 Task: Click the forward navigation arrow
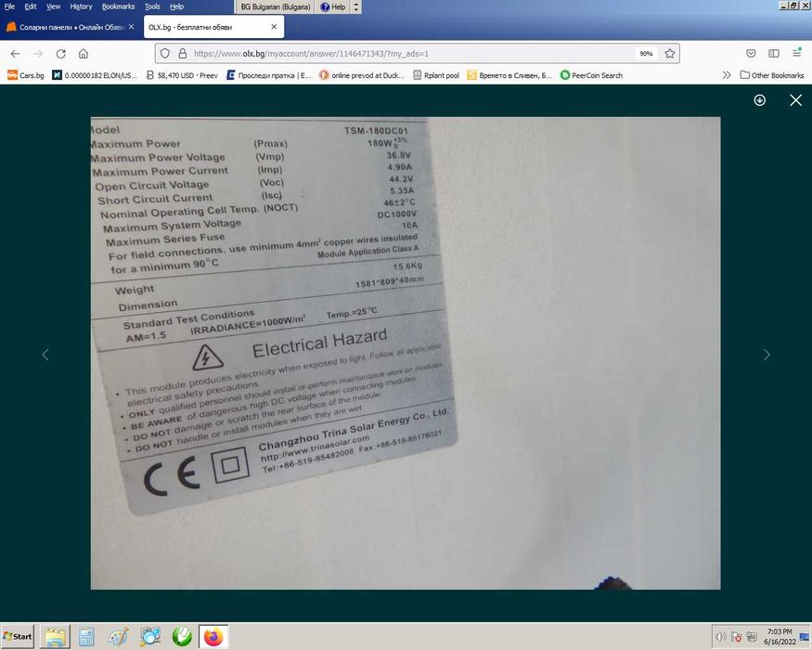(x=38, y=53)
